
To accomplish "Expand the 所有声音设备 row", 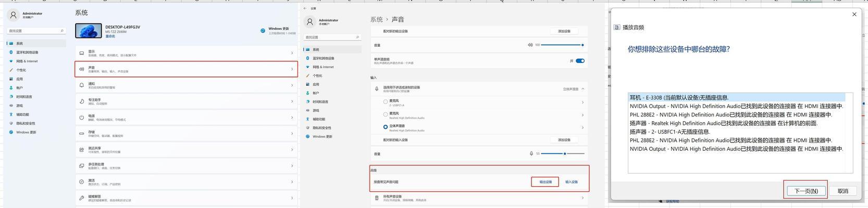I will click(x=582, y=198).
